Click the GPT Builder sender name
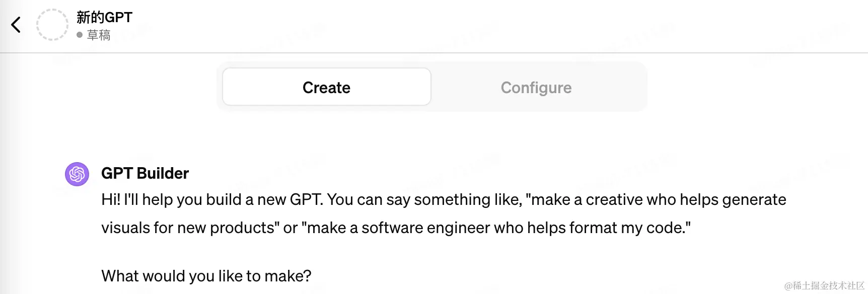 145,173
